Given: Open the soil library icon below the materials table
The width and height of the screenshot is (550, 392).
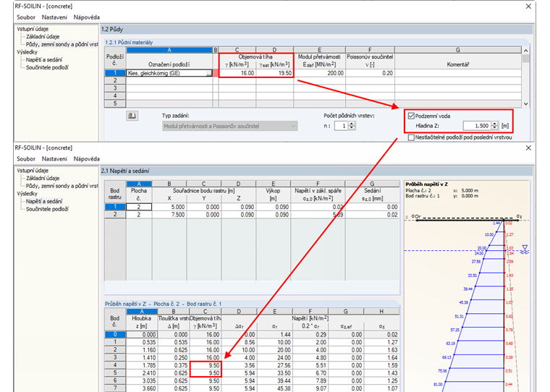Looking at the screenshot, I should point(132,115).
